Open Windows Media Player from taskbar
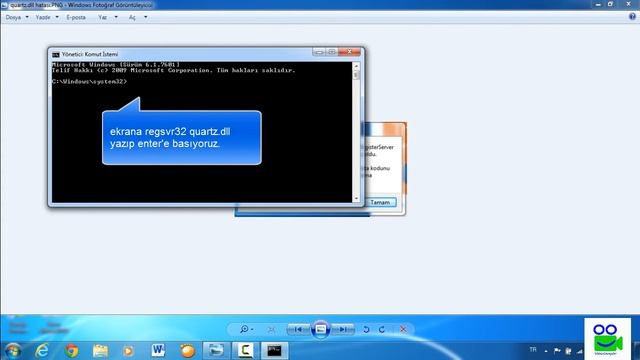 coord(129,351)
